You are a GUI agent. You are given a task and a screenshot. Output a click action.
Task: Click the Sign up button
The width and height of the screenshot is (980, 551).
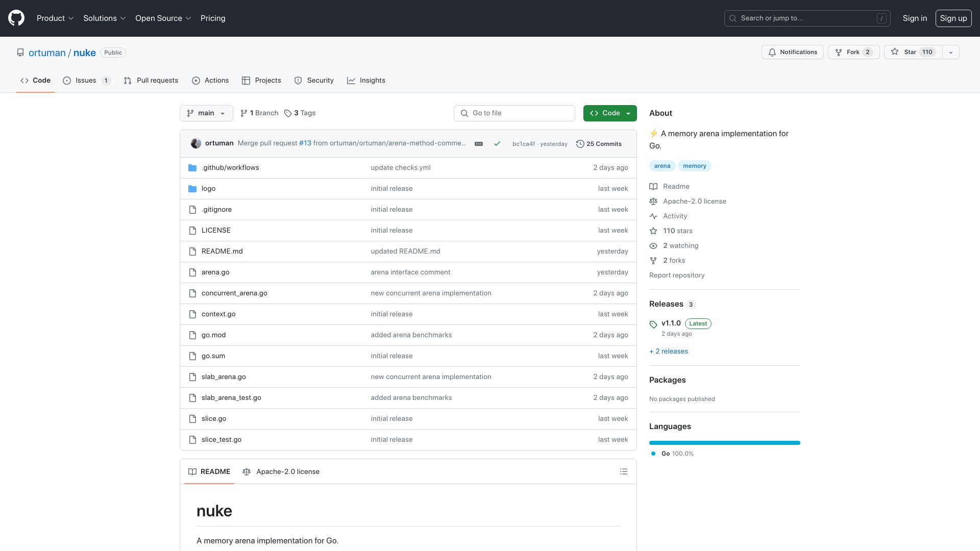(x=953, y=18)
